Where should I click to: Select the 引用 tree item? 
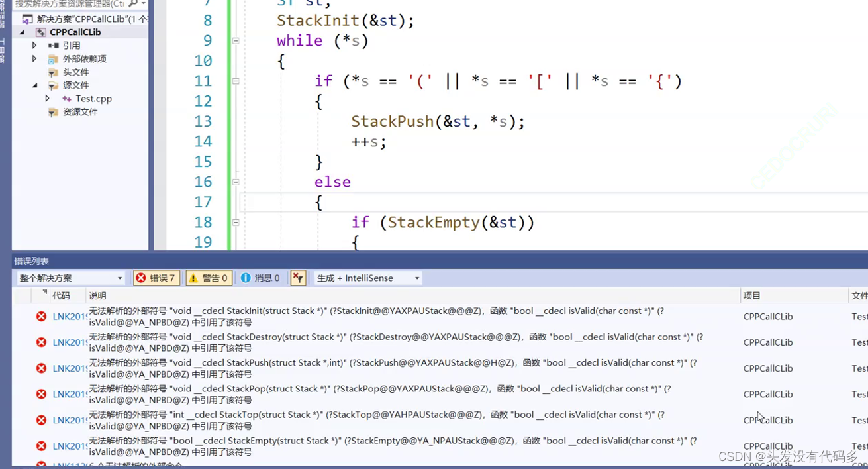pos(72,46)
